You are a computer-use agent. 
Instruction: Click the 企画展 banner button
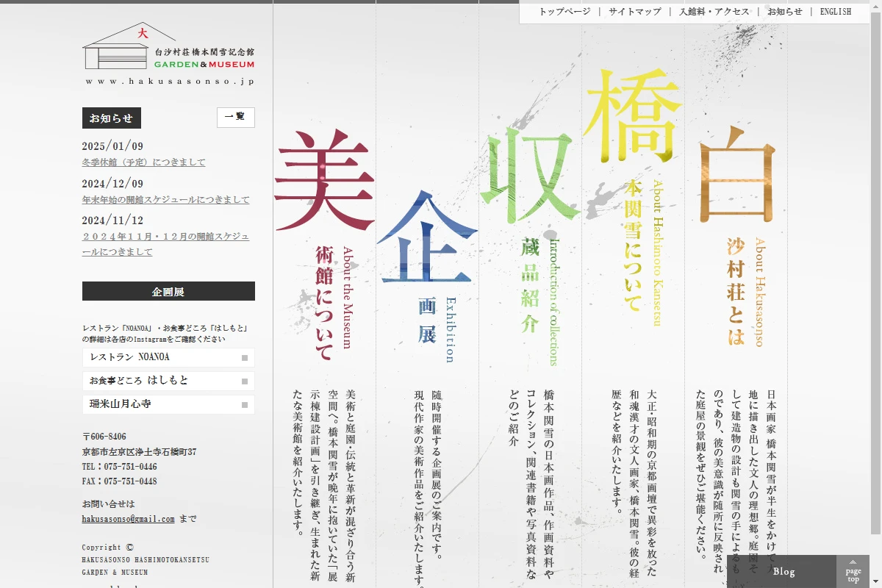168,291
